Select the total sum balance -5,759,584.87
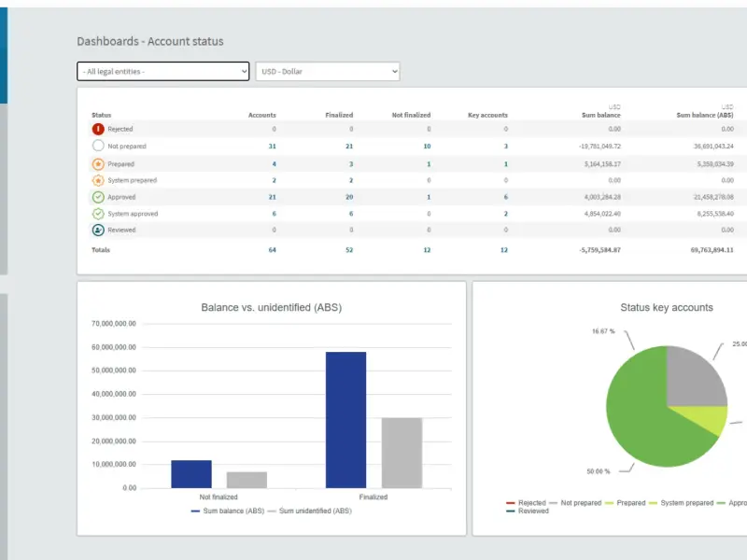747x560 pixels. [599, 250]
